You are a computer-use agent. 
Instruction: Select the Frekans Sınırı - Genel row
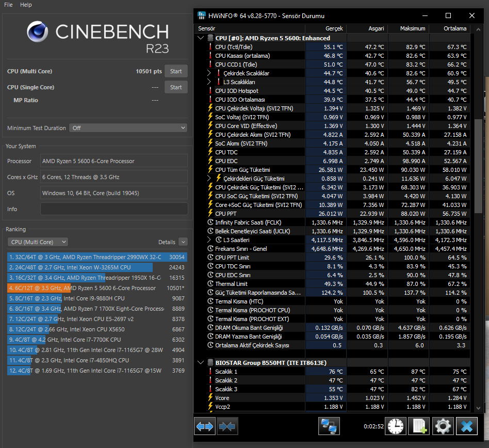click(x=332, y=249)
